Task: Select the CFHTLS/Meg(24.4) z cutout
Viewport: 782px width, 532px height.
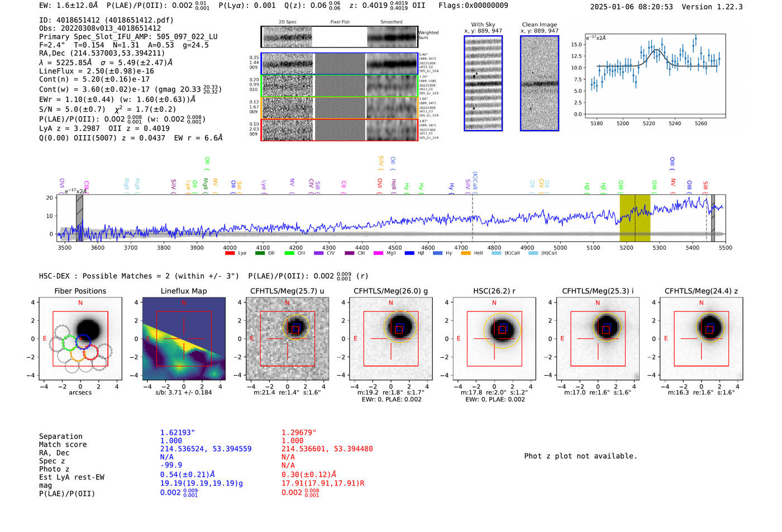Action: (702, 338)
